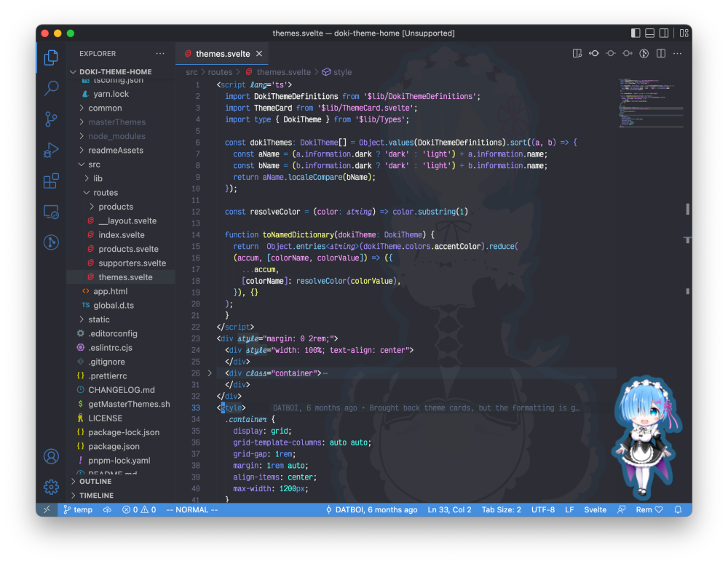Open __layout.svelte file
This screenshot has height=564, width=728.
pos(121,221)
